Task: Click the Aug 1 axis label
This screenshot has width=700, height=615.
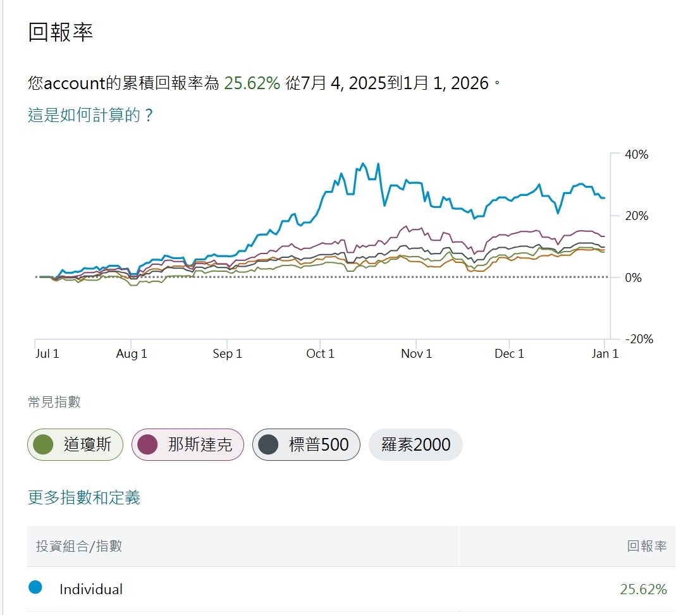Action: coord(132,353)
